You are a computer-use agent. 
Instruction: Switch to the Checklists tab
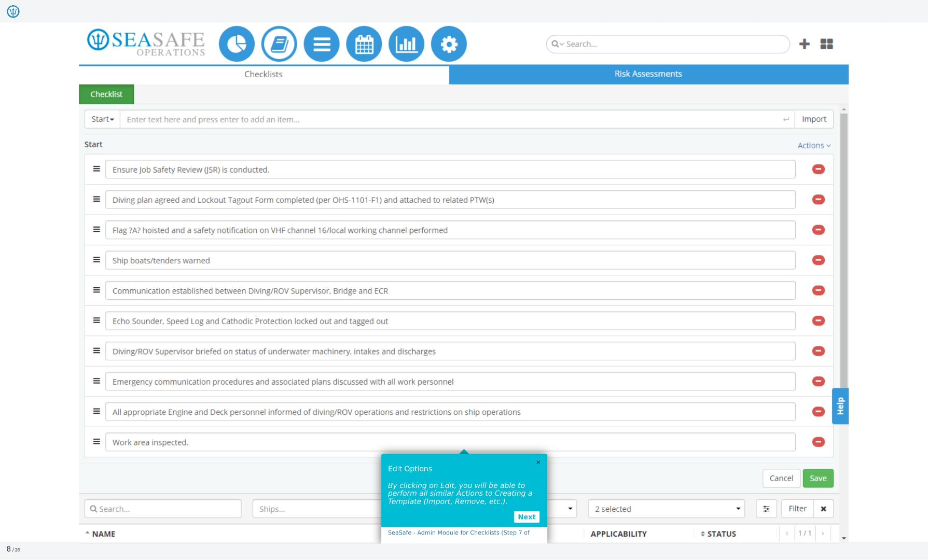pos(264,74)
